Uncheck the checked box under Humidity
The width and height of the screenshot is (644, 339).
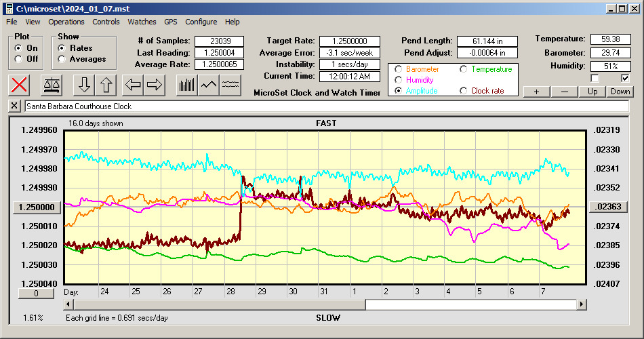coord(625,79)
